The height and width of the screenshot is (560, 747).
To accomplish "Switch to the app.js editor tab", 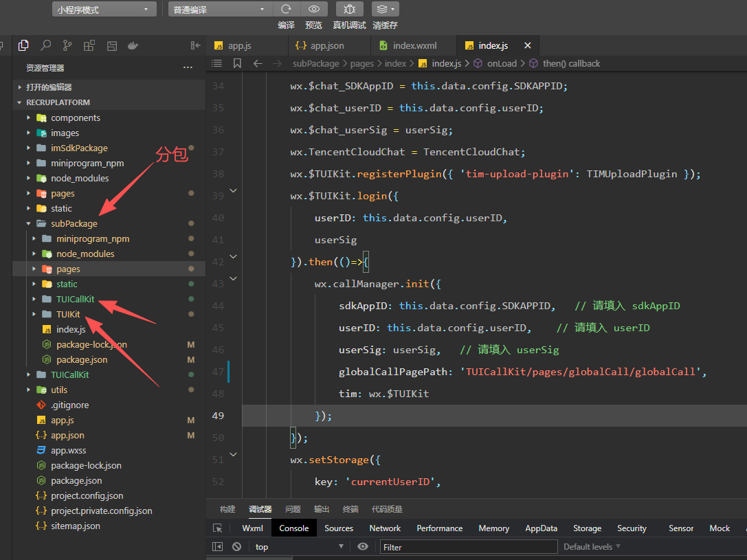I will click(x=247, y=46).
